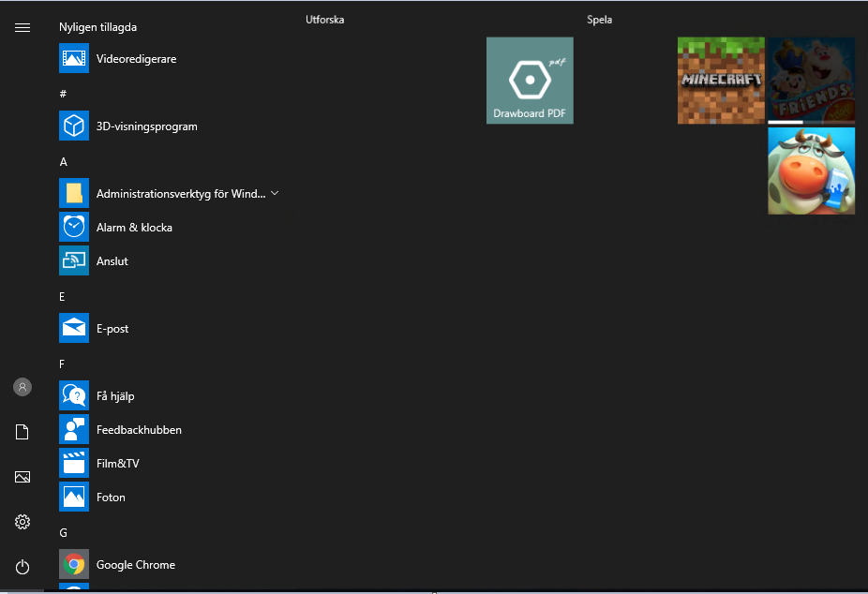The height and width of the screenshot is (594, 868).
Task: Open settings with the gear icon
Action: tap(22, 522)
